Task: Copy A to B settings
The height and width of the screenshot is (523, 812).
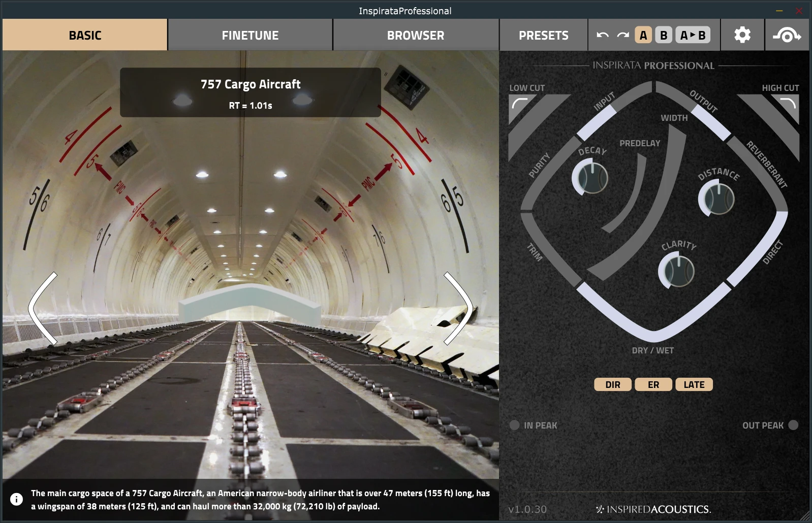Action: point(693,35)
